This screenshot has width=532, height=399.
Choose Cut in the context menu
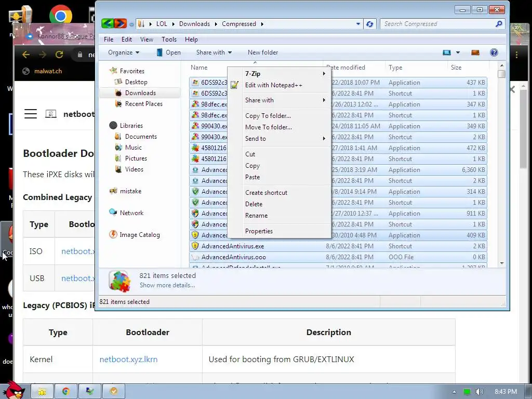pyautogui.click(x=250, y=154)
